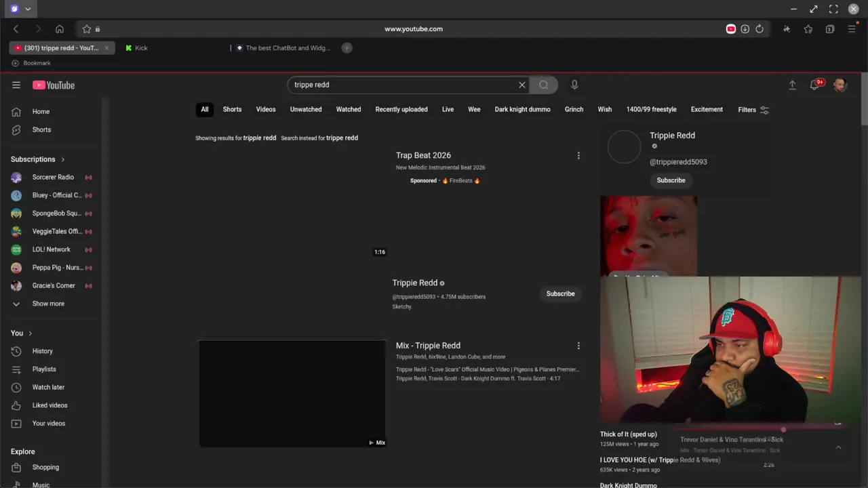Reload the page using the refresh icon
Viewport: 868px width, 488px height.
point(759,29)
